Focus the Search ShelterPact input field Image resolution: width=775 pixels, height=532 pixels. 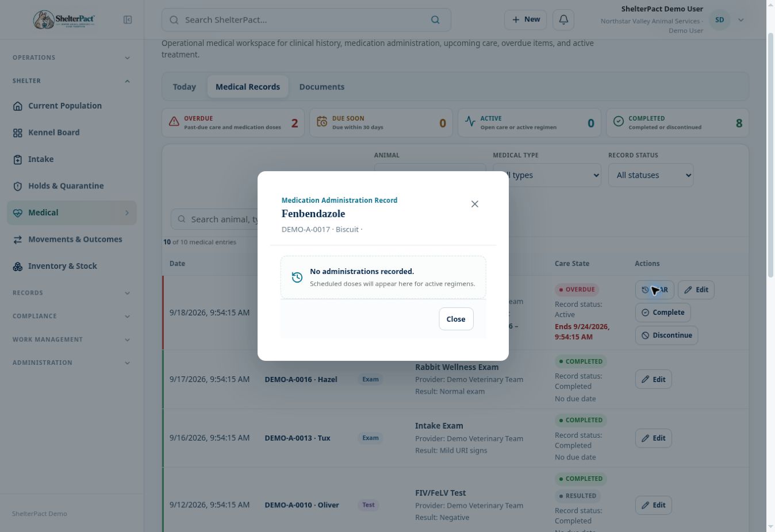click(x=306, y=20)
